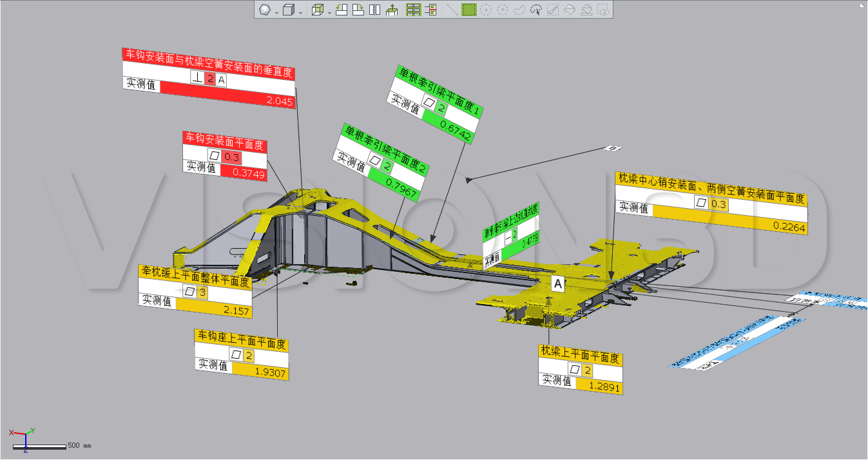868x460 pixels.
Task: Click the datum A label on the model
Action: 558,284
